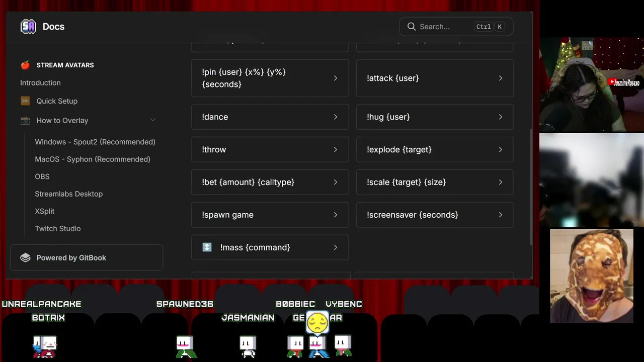Select the Streamlabs Desktop page
The height and width of the screenshot is (362, 644).
tap(69, 194)
